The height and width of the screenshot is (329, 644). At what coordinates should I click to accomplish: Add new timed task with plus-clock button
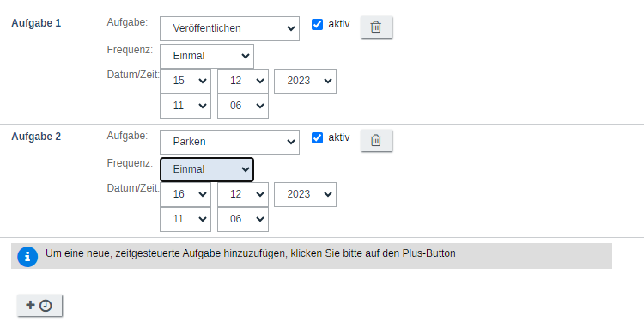[x=39, y=305]
